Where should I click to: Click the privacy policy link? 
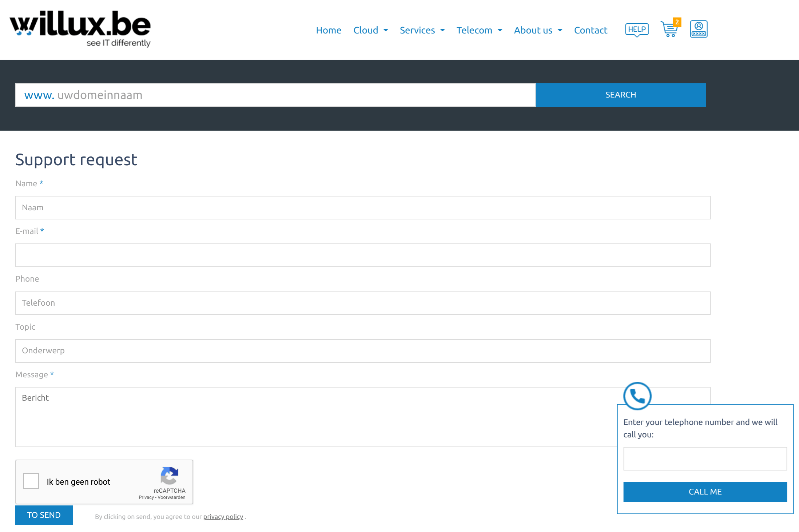tap(223, 517)
